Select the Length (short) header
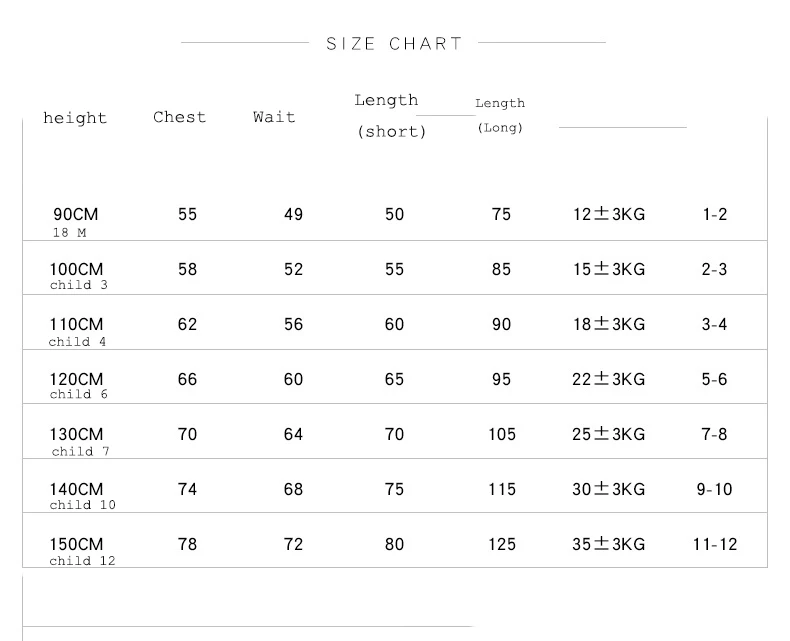Viewport: 790px width, 641px height. (390, 116)
